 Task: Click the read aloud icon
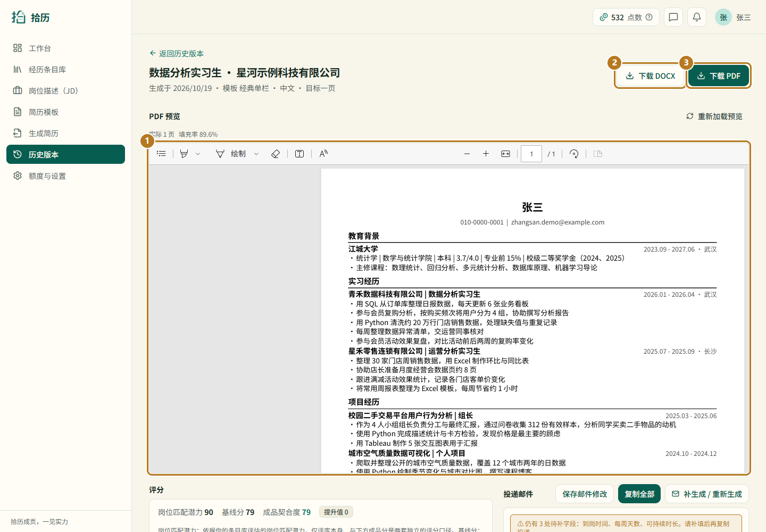tap(323, 154)
